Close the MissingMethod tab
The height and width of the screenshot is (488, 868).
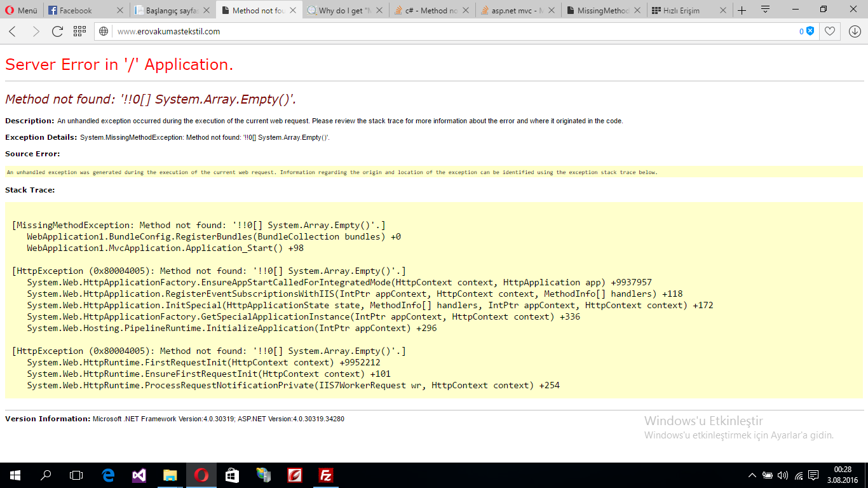pos(637,10)
